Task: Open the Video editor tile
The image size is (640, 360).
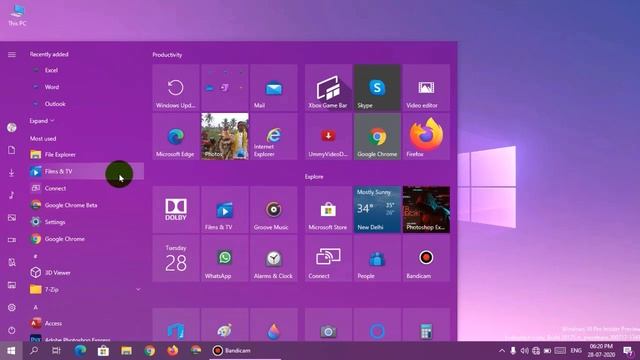Action: 426,87
